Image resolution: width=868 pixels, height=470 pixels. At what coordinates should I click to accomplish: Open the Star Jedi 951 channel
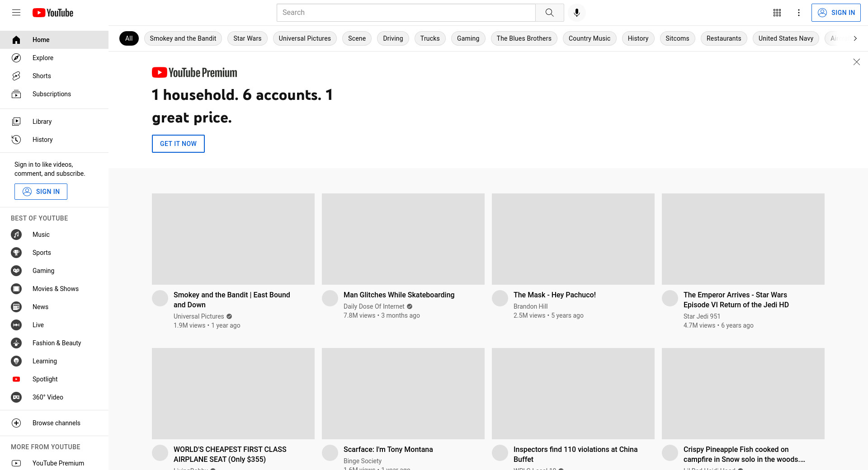click(x=702, y=316)
